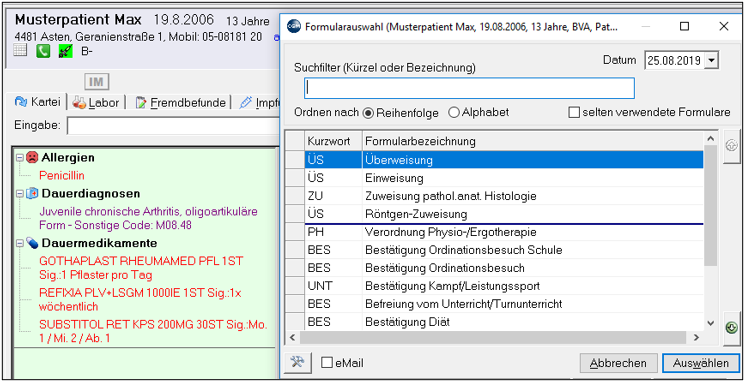Click the Abbrechen button
This screenshot has height=381, width=745.
click(x=618, y=363)
